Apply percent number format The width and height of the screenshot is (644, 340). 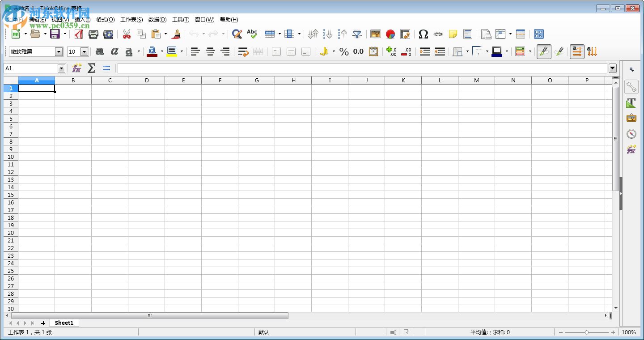point(343,51)
